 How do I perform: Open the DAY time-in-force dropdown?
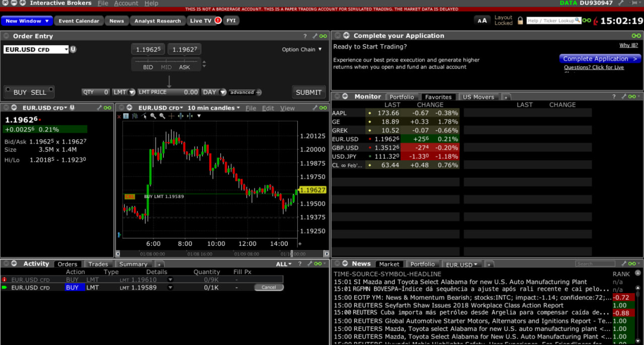click(x=214, y=92)
